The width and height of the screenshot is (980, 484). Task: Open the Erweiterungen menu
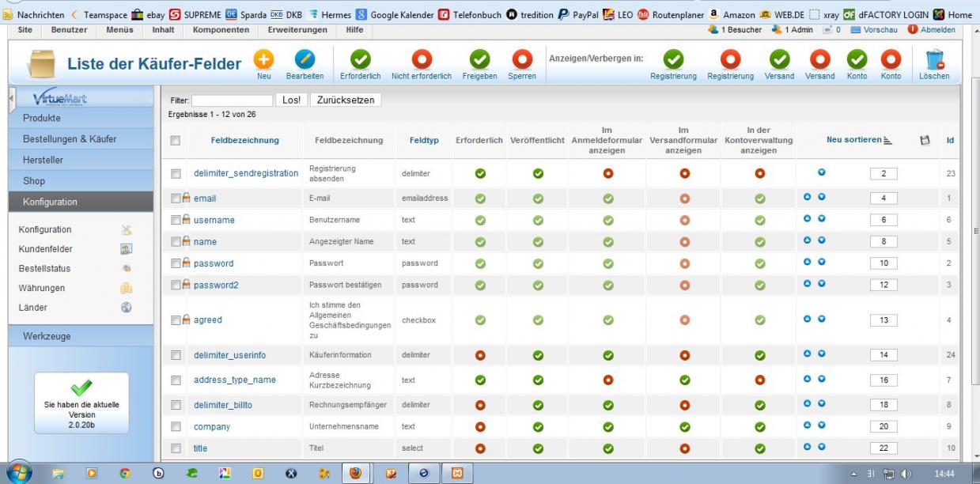(297, 29)
